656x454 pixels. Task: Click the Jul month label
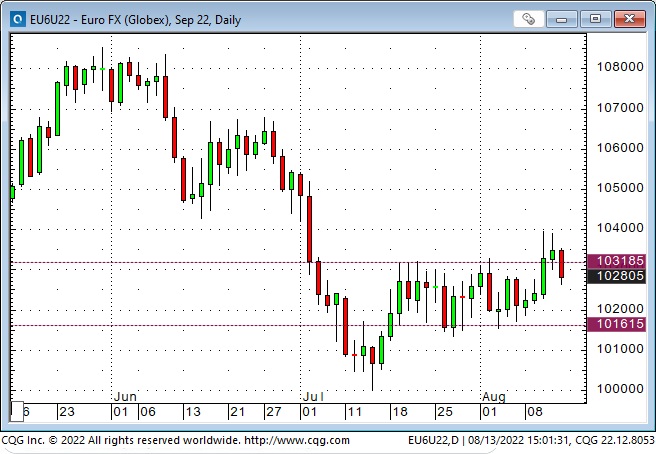pyautogui.click(x=313, y=397)
